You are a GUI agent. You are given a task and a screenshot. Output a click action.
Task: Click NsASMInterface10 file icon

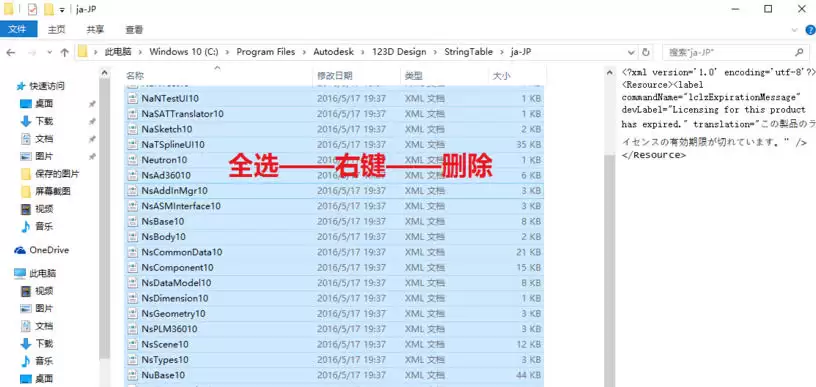[x=132, y=206]
